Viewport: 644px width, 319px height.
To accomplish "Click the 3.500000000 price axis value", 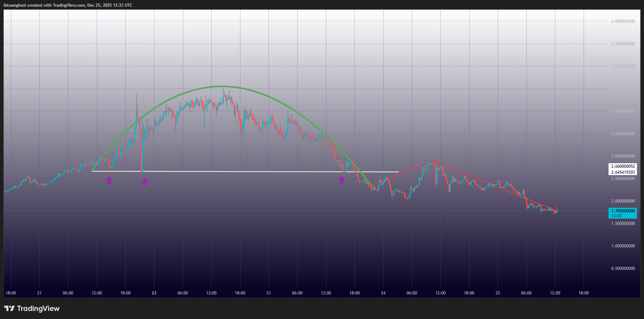I will pos(623,134).
